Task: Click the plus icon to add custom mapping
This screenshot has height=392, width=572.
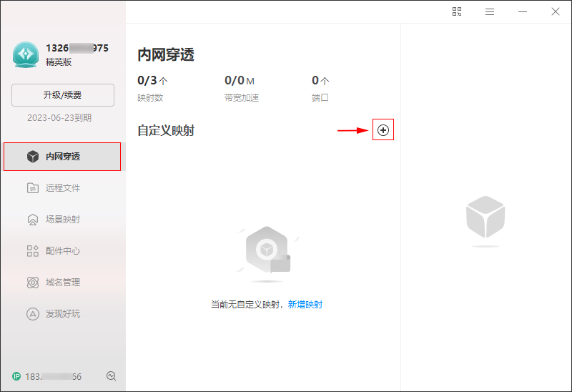Action: point(383,130)
